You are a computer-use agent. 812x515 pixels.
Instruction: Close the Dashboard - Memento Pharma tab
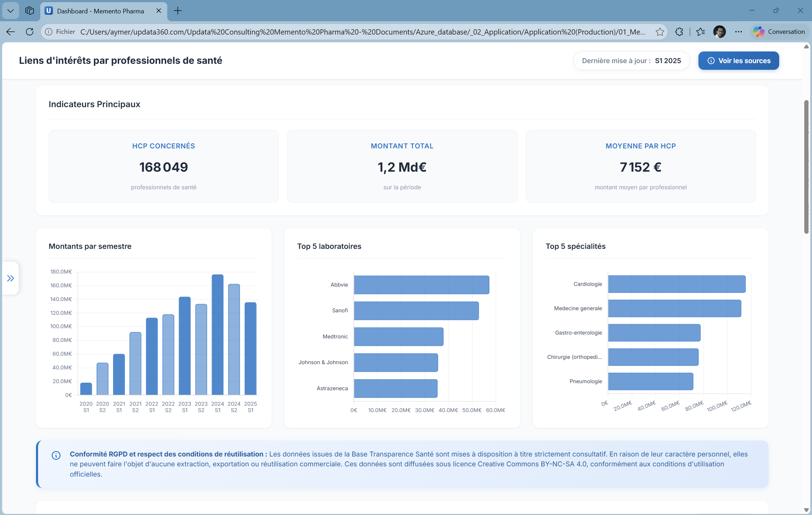click(159, 11)
